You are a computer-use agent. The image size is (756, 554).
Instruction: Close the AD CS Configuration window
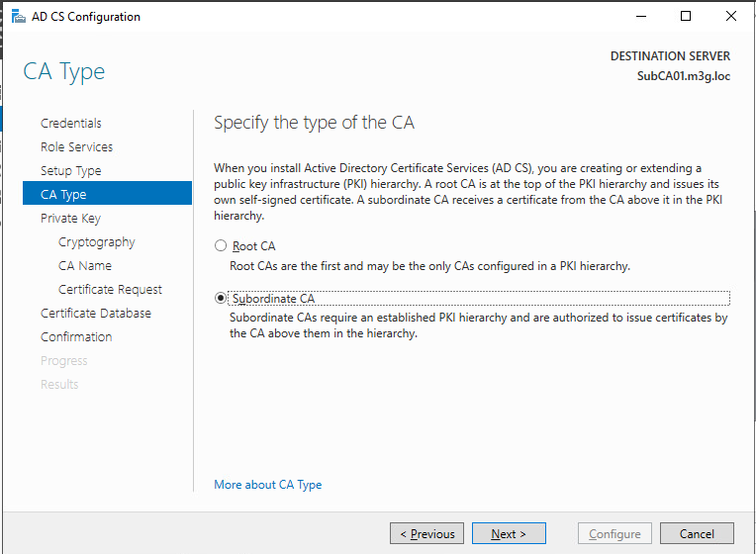731,17
